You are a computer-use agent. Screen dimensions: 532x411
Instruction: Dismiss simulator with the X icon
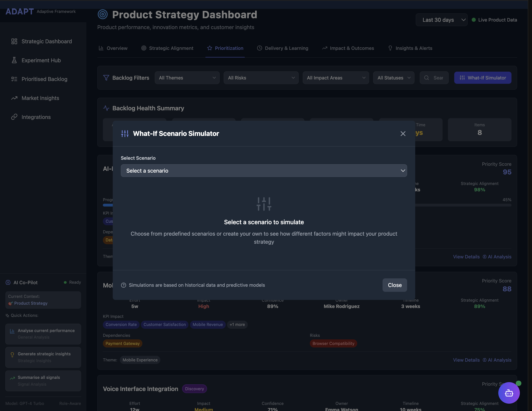pyautogui.click(x=403, y=134)
